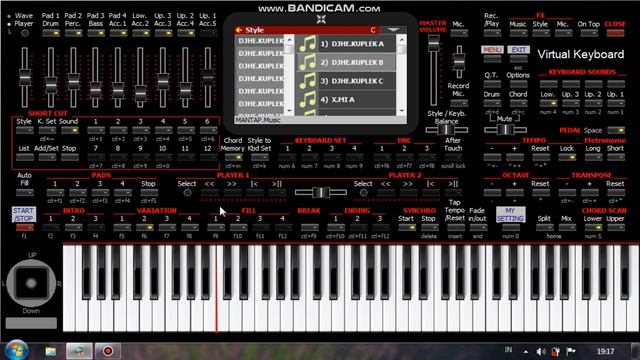
Task: Click Transpose plus button
Action: point(589,192)
